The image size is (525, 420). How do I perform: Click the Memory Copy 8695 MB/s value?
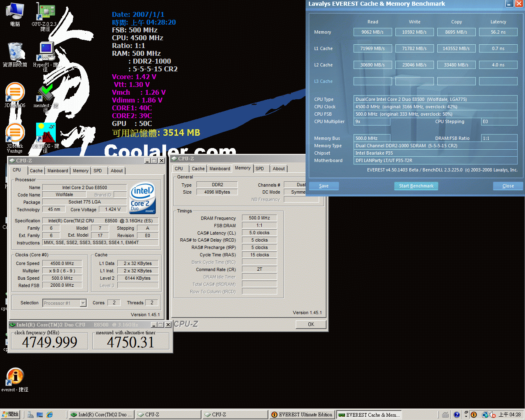coord(457,32)
